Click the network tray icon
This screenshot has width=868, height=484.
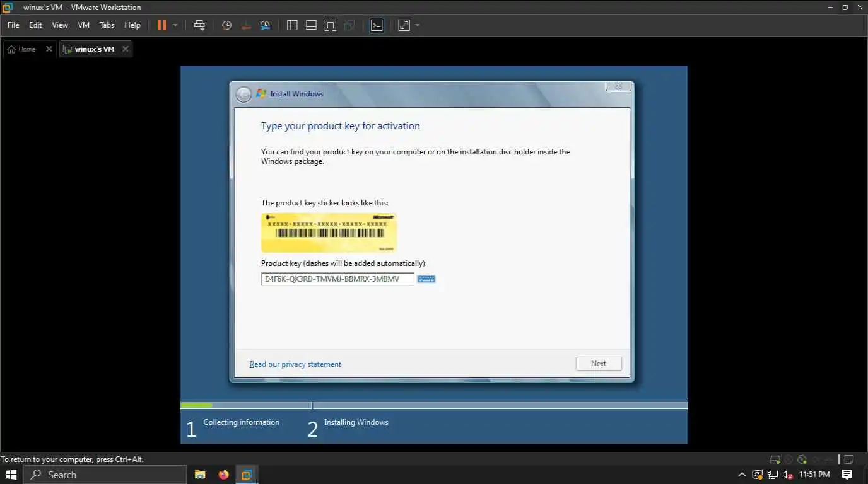(772, 475)
